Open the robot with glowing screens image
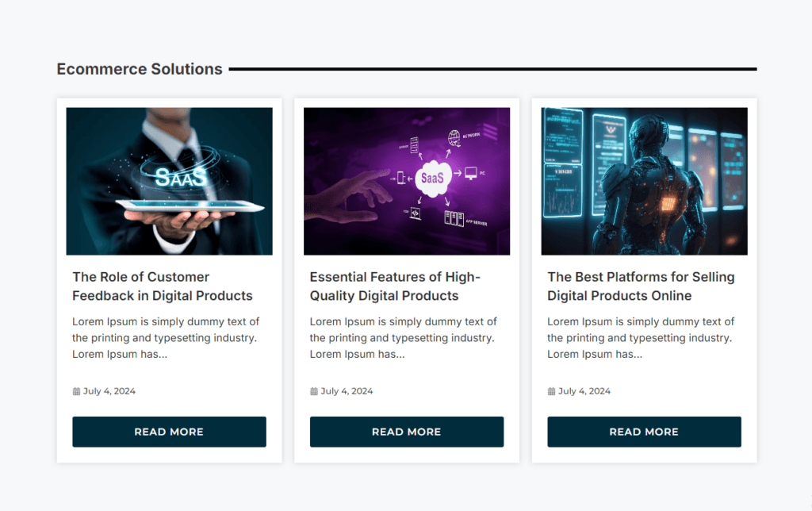Viewport: 812px width, 511px height. point(644,181)
